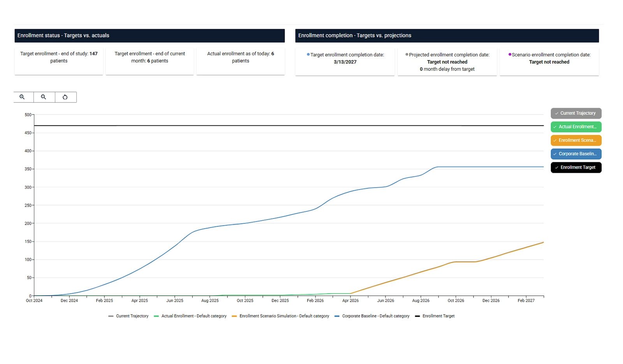Toggle the orange Enrollment Scenario series button
This screenshot has width=623, height=364.
click(576, 140)
